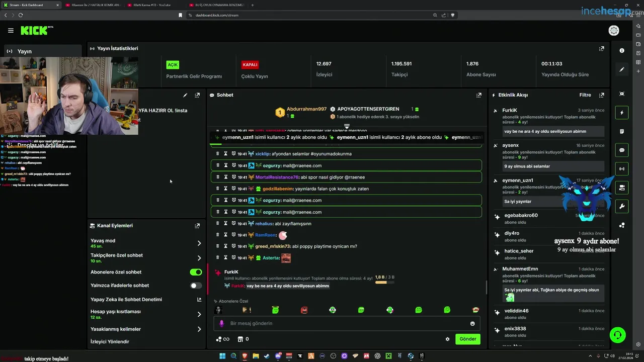Open the Filtre dropdown in activity feed
Screen dimensions: 644x362
(x=585, y=95)
